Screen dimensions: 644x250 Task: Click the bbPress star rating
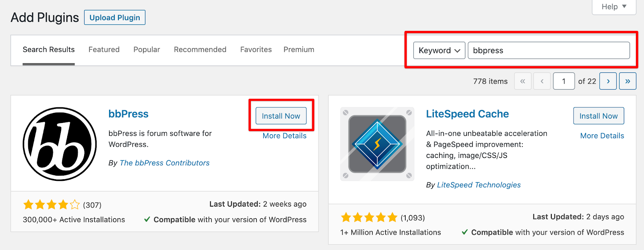[x=52, y=205]
